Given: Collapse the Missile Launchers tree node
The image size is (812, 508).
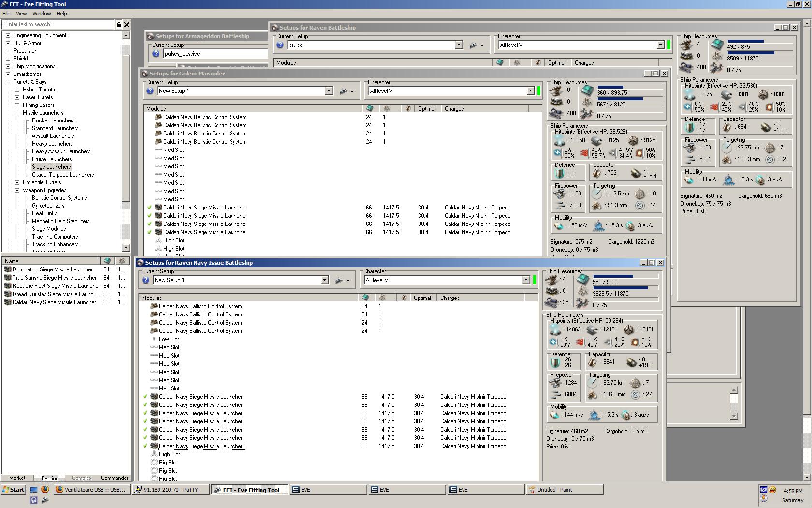Looking at the screenshot, I should point(17,113).
